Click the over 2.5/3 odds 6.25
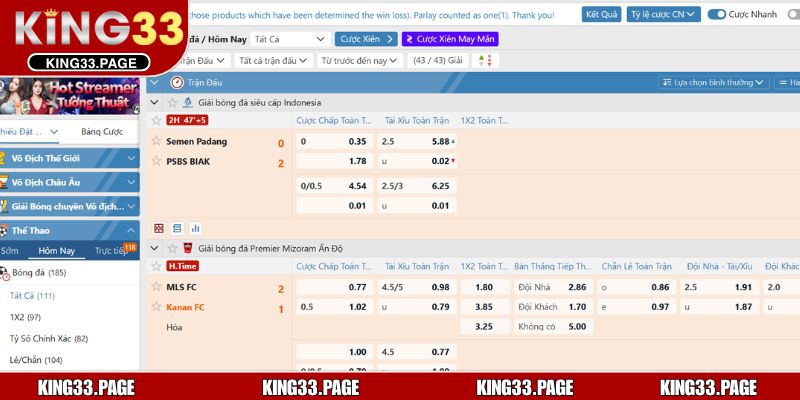The width and height of the screenshot is (800, 400). [417, 186]
